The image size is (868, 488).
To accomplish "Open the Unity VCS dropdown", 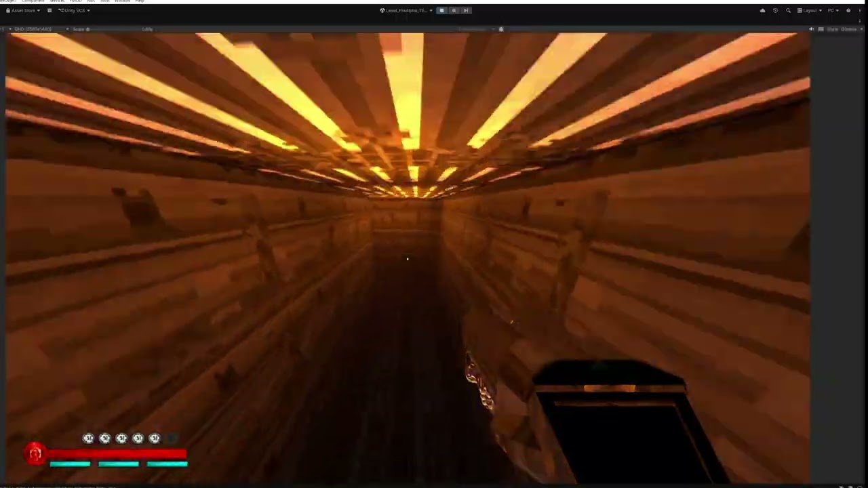I will (x=74, y=10).
